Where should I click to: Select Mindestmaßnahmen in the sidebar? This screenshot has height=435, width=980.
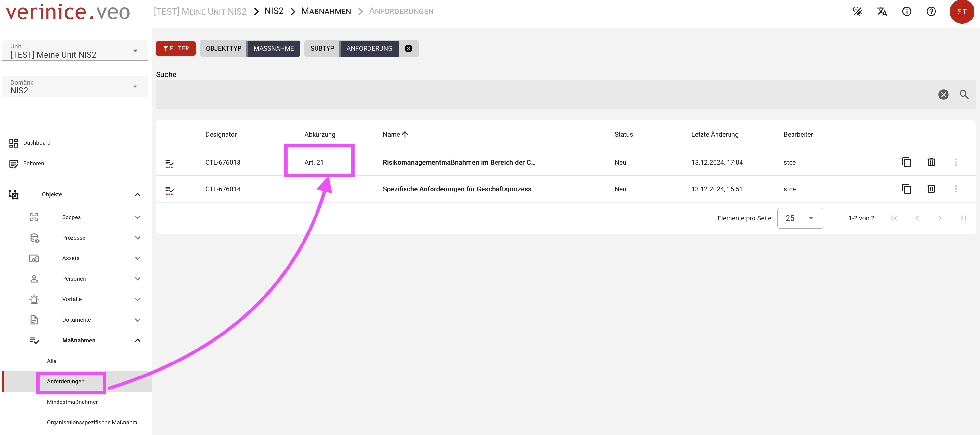click(73, 402)
